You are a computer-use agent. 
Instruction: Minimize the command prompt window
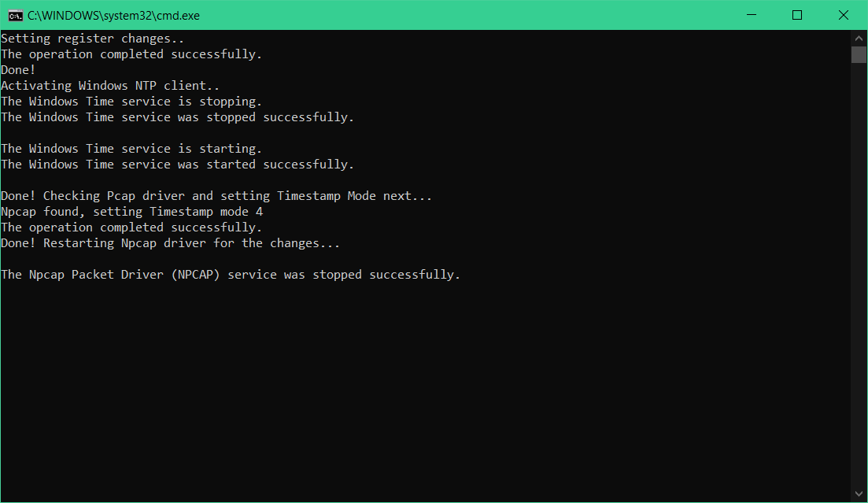(x=752, y=15)
